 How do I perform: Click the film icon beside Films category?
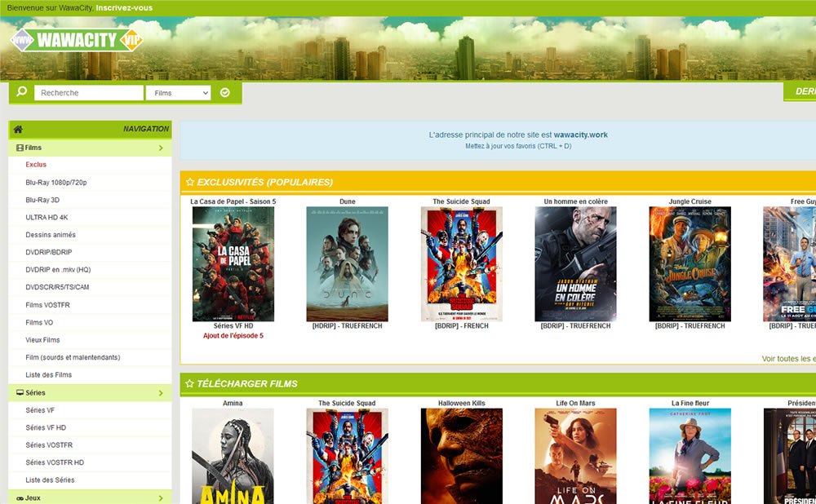[20, 148]
